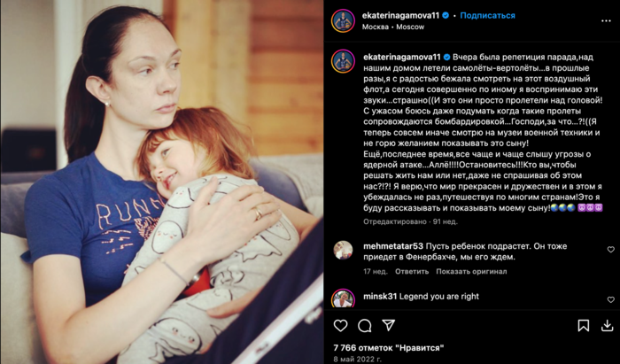Open comments with the speech bubble icon
The height and width of the screenshot is (364, 620).
[365, 326]
